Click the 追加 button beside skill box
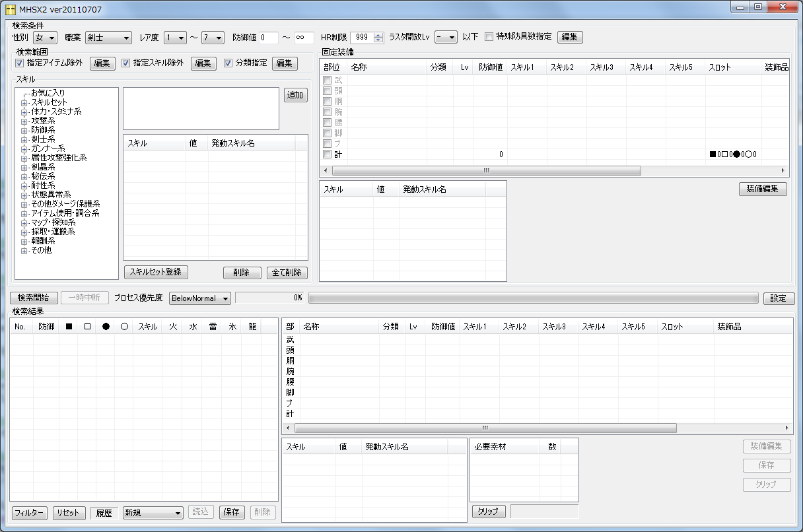 pos(297,95)
